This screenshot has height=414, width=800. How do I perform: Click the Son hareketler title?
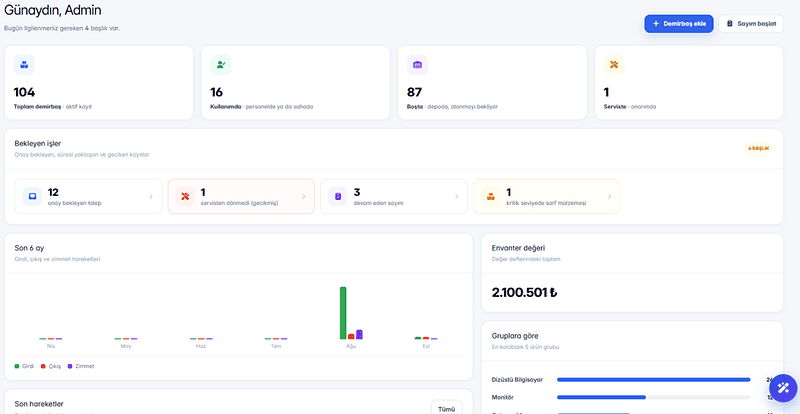39,404
